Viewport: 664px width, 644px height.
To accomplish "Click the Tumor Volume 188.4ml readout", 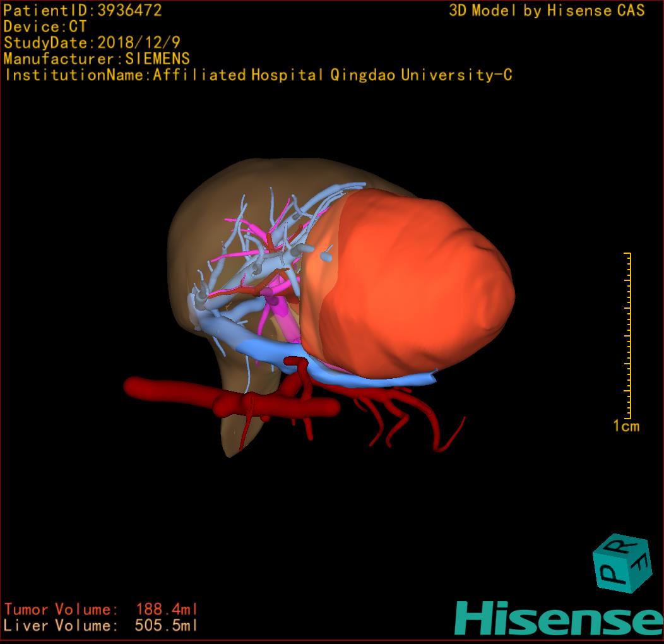I will pos(101,609).
